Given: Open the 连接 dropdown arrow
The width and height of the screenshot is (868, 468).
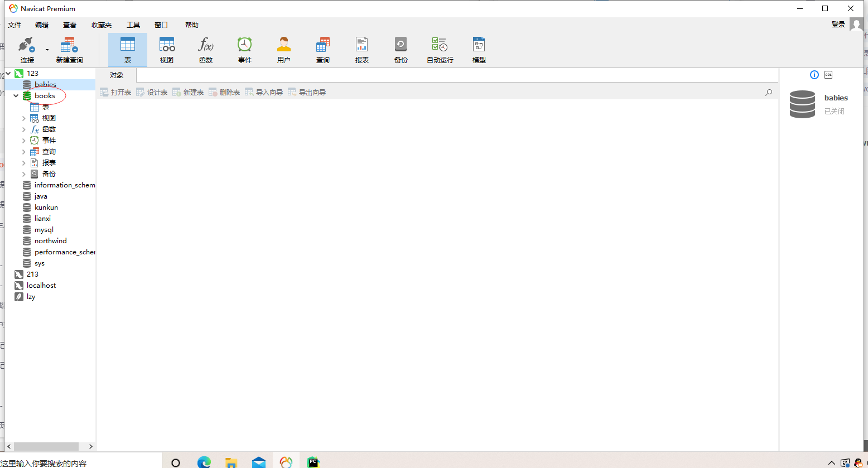Looking at the screenshot, I should (x=47, y=50).
